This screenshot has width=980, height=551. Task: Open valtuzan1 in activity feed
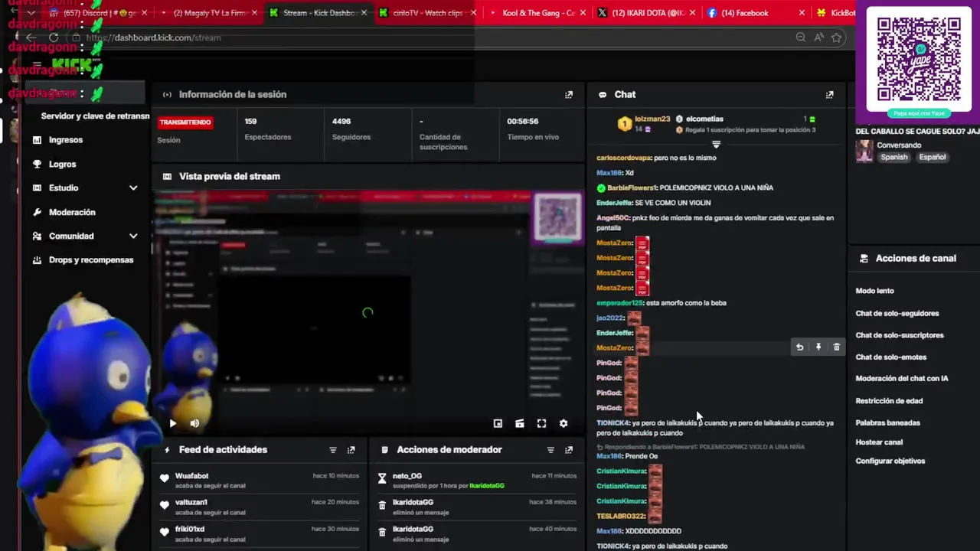tap(191, 503)
